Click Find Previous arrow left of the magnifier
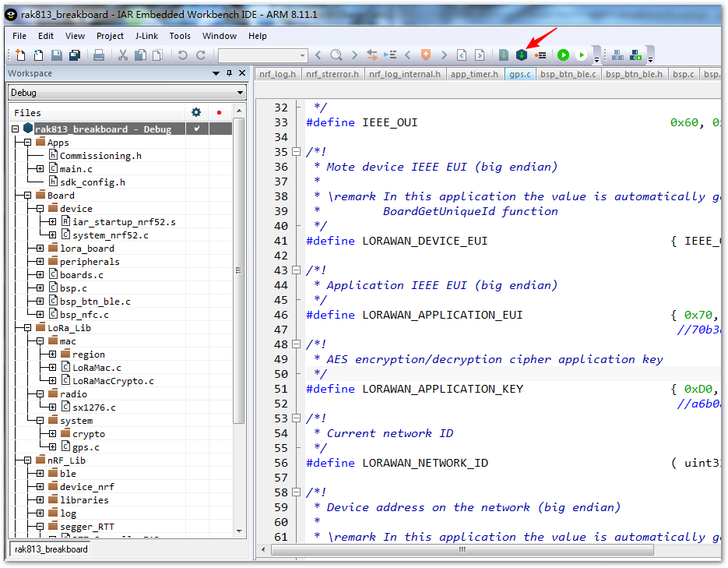The height and width of the screenshot is (568, 728). [318, 55]
